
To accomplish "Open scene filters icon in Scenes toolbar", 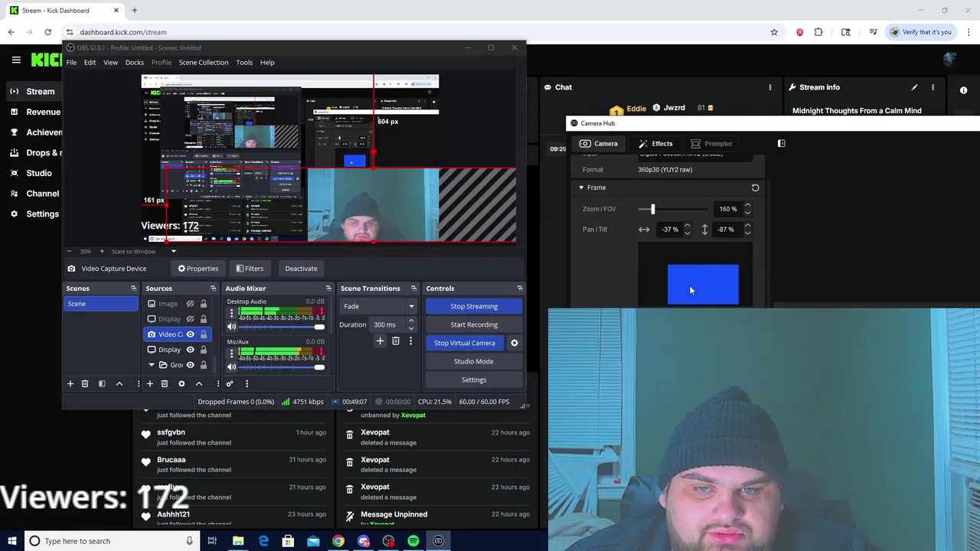I will pos(102,383).
